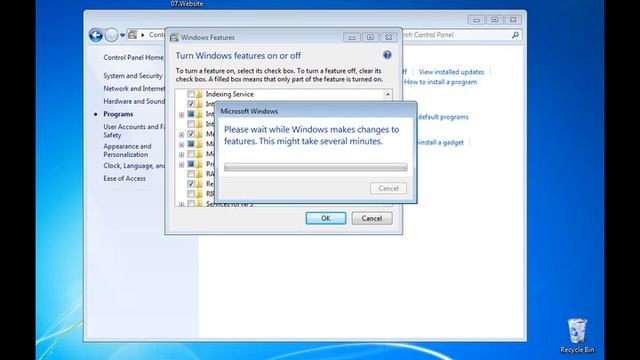Open the recent pages dropdown beside navigation arrows
This screenshot has height=360, width=640.
pyautogui.click(x=122, y=36)
